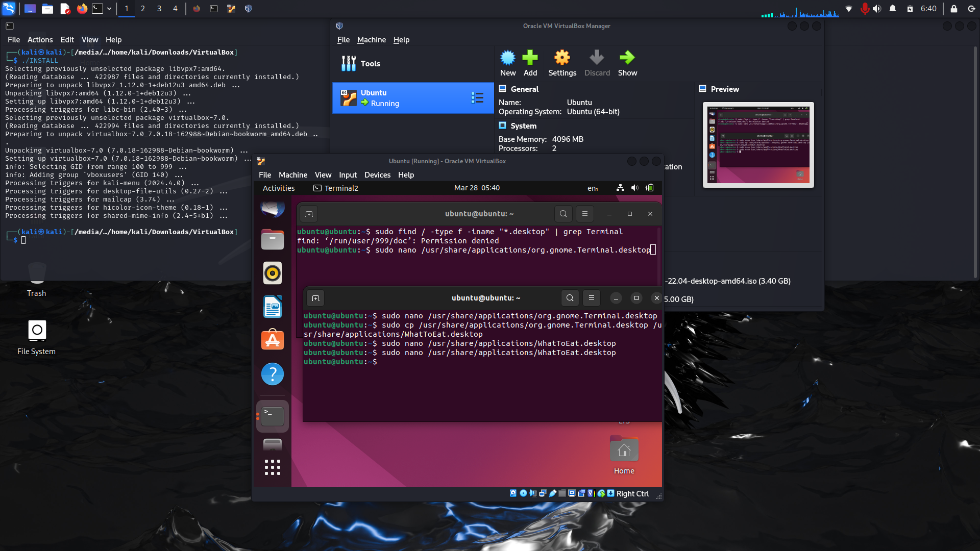Click Activities in Ubuntu top bar
Screen dimensions: 980x551
tap(279, 188)
